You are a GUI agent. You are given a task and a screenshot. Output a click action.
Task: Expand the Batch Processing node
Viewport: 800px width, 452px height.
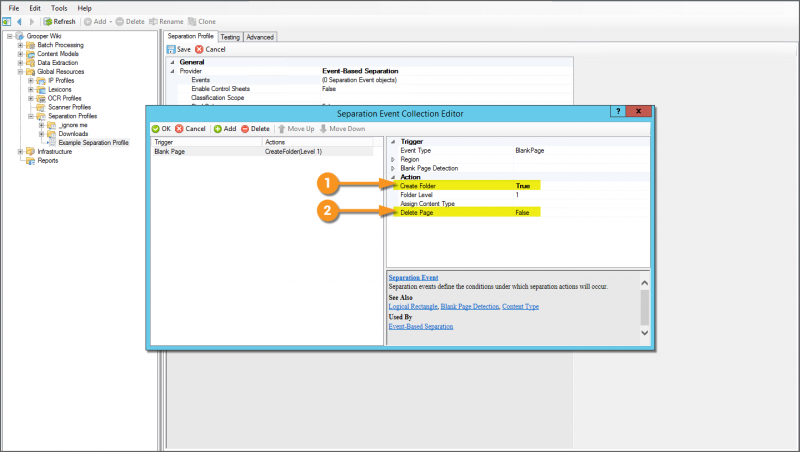pos(20,45)
